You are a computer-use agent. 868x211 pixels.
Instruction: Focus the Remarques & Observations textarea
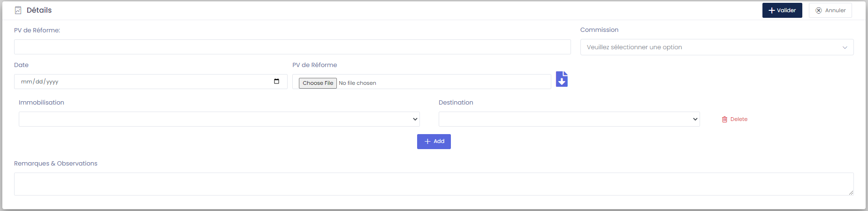[434, 184]
